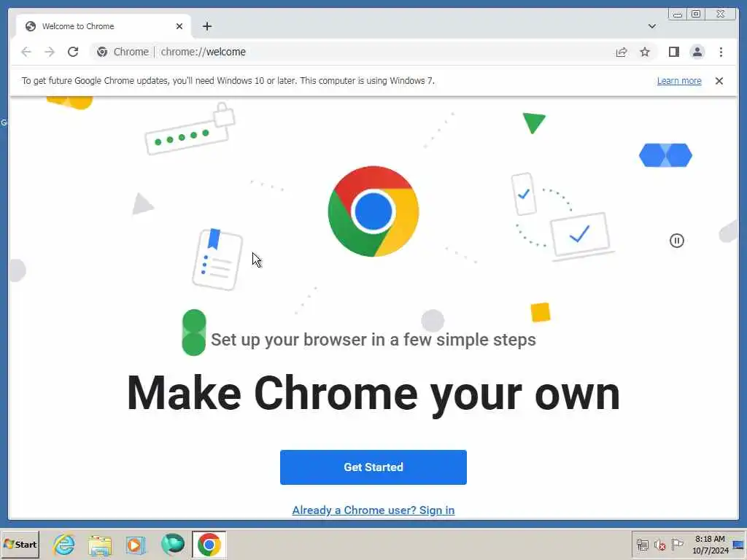Expand the tab search chevron
The height and width of the screenshot is (560, 747).
(x=651, y=26)
